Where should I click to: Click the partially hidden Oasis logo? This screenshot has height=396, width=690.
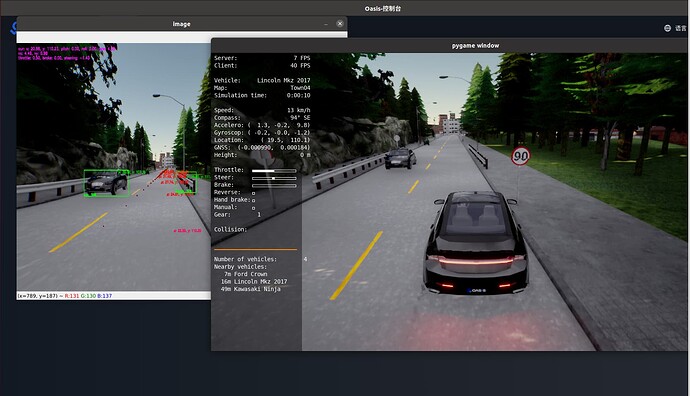tap(13, 28)
